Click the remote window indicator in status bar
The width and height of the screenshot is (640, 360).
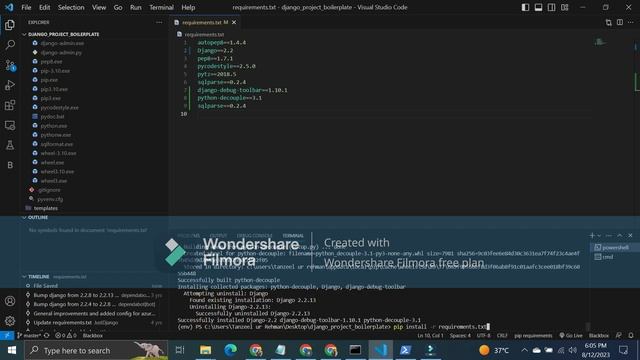click(x=7, y=336)
